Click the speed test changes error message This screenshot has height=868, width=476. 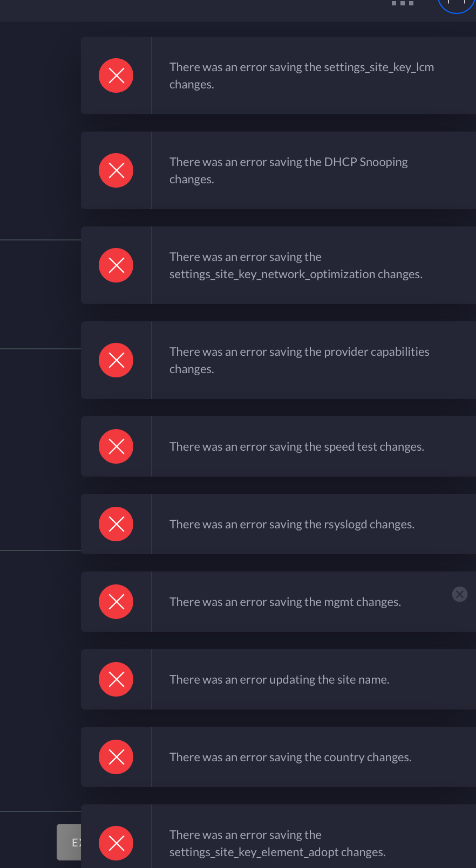[x=296, y=446]
